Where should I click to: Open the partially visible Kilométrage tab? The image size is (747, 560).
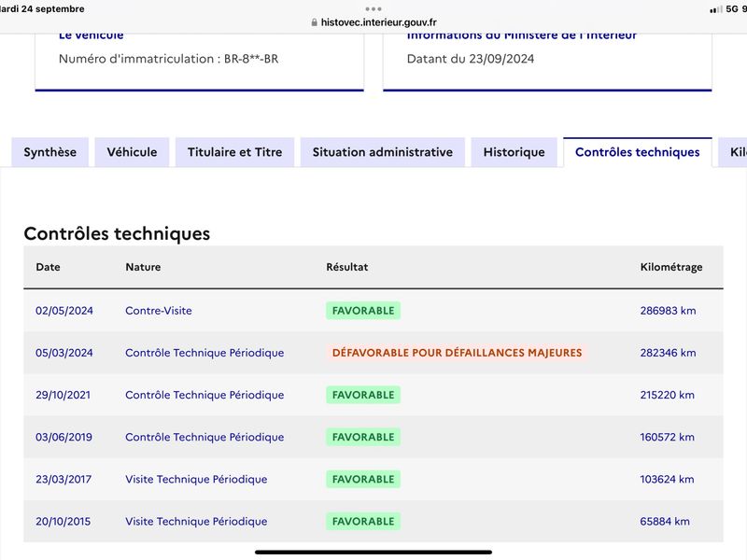click(x=733, y=152)
